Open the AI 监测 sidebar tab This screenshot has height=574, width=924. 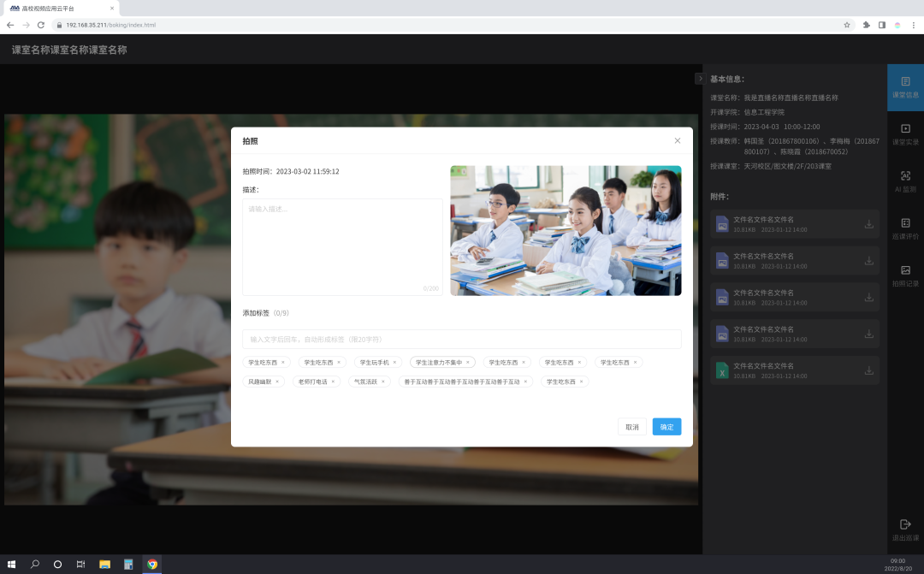[x=905, y=181]
